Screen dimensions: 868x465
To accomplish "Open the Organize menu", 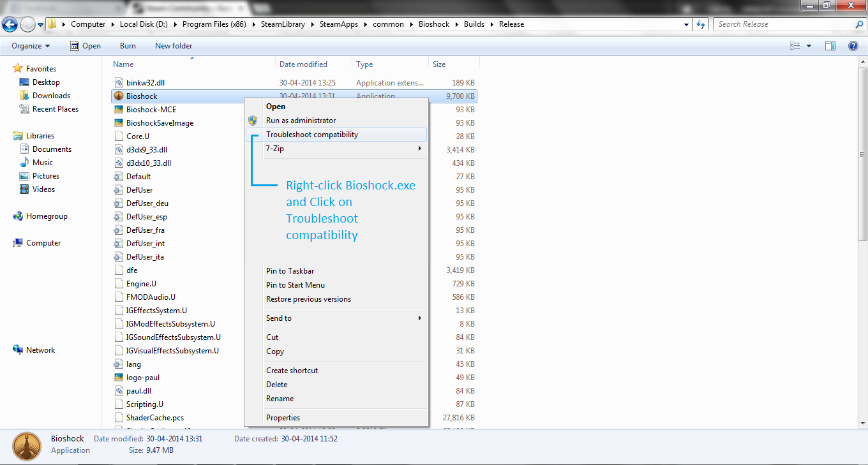I will (x=31, y=46).
